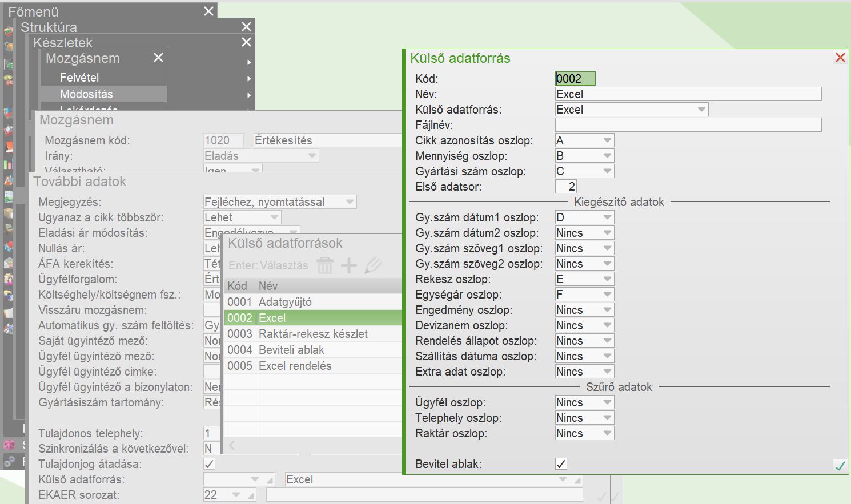Viewport: 851px width, 504px height.
Task: Toggle the Bevitel ablak checkbox
Action: tap(561, 464)
